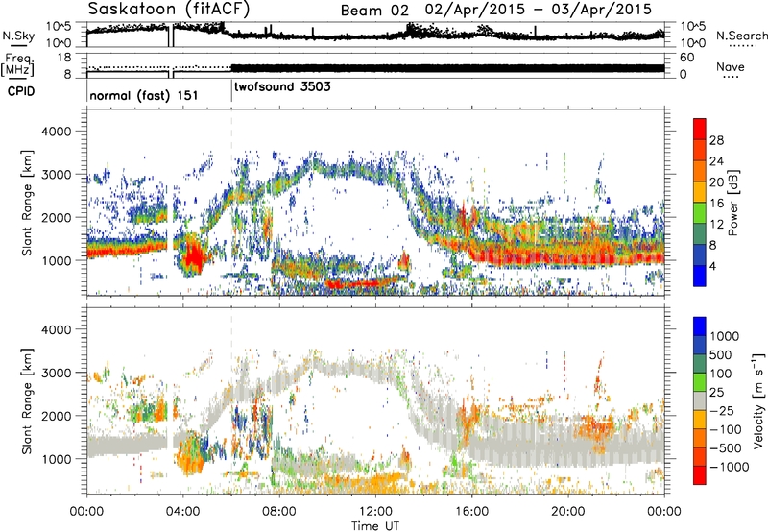The image size is (768, 532).
Task: Click the '60' tick on Nave axis
Action: (687, 58)
